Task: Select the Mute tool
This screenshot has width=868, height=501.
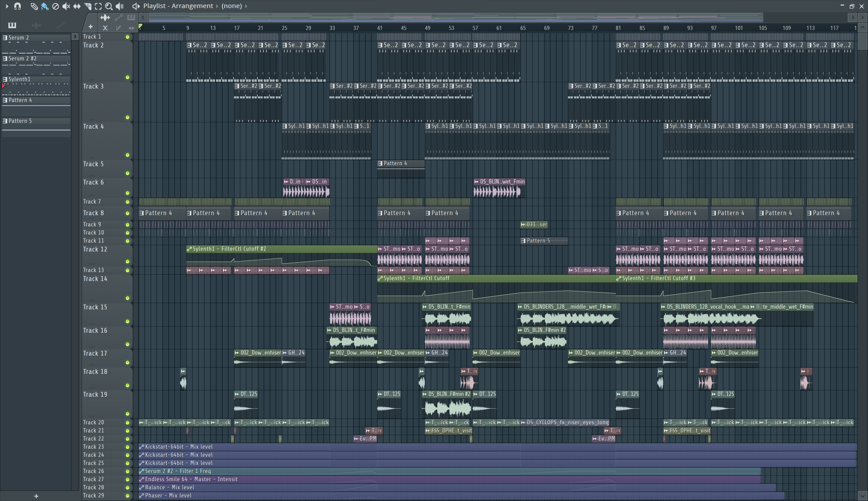Action: click(66, 6)
